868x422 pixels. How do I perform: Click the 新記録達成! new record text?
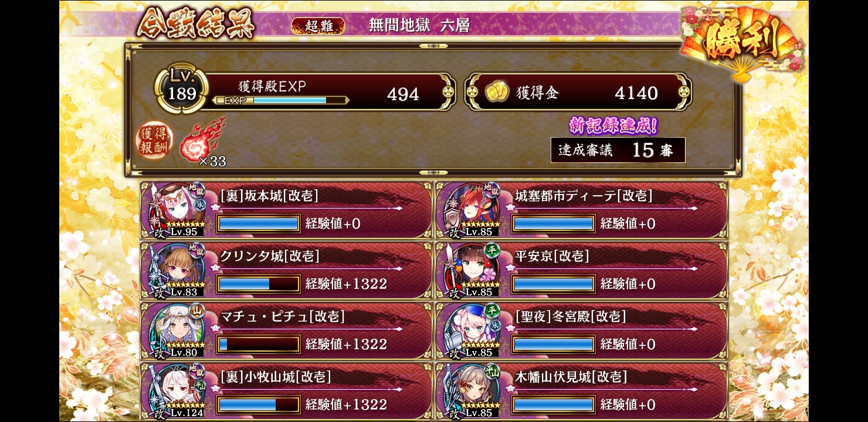(x=613, y=125)
